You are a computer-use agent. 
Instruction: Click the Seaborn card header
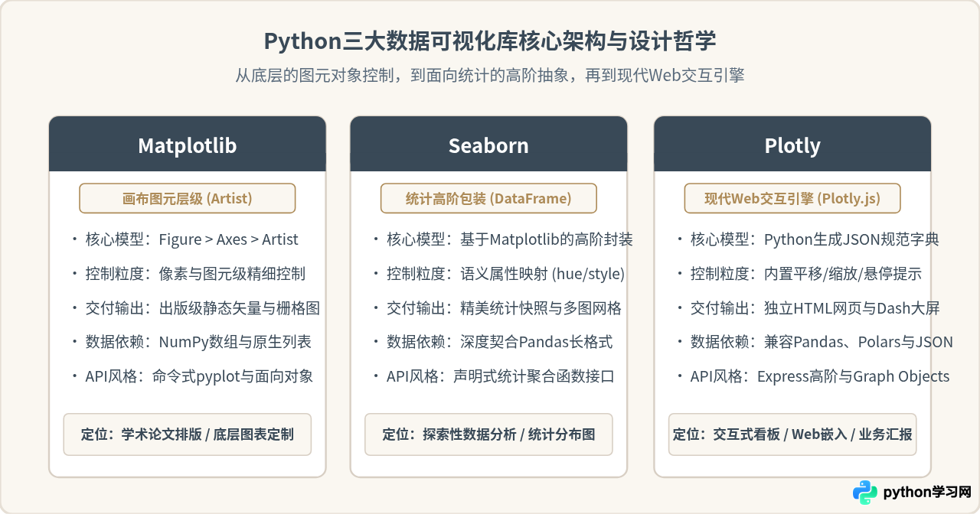[x=488, y=145]
